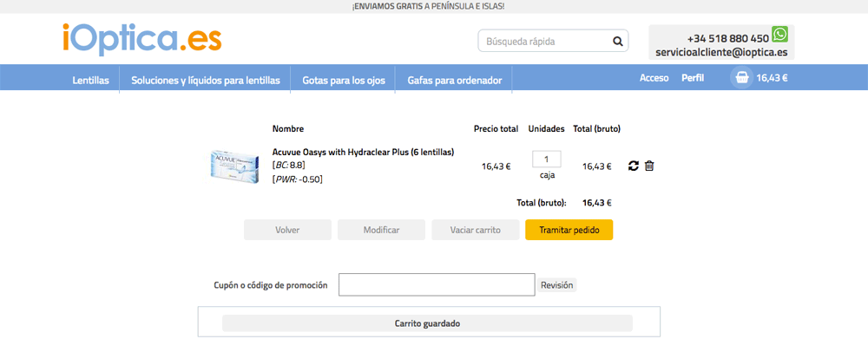Viewport: 868px width, 352px height.
Task: Click the Vaciar carrito button
Action: pos(476,230)
